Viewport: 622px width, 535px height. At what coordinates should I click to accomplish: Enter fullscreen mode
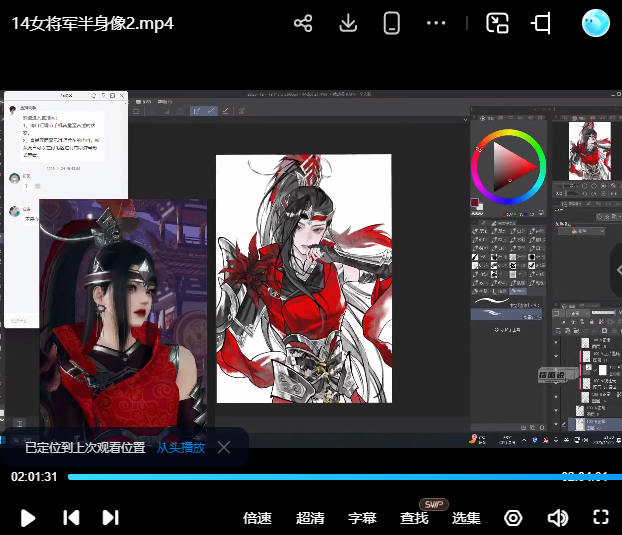[601, 517]
